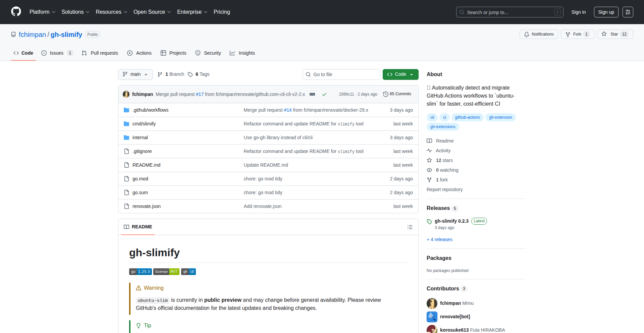
Task: Click the branch icon beside 1 Branch
Action: (160, 74)
